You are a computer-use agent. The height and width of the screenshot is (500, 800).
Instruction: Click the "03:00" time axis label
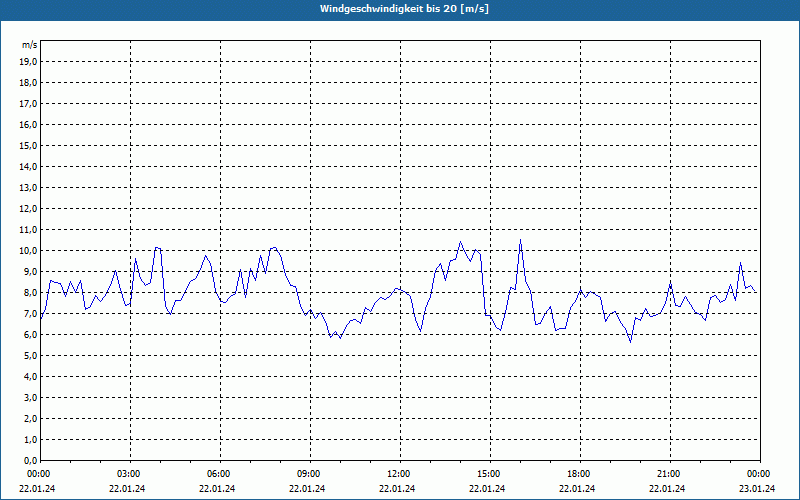pos(130,474)
